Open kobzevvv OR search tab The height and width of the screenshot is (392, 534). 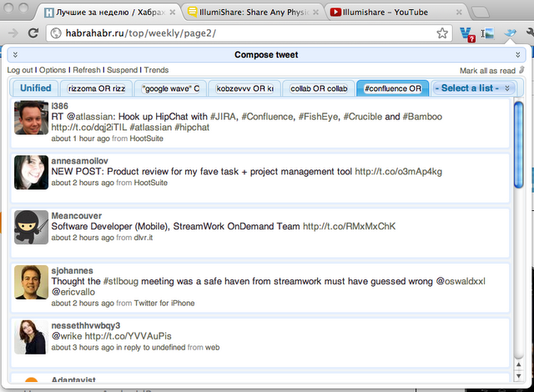tap(244, 88)
